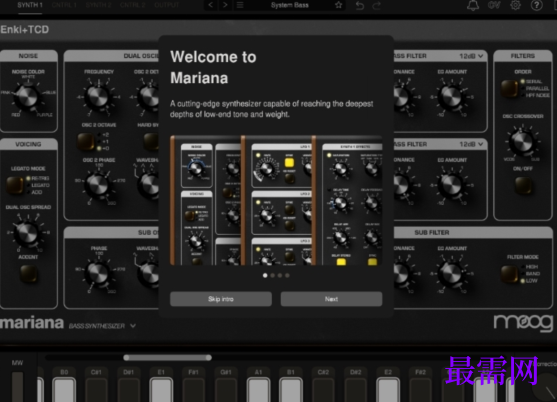Toggle the Hard Sync button
Screen dimensions: 557x402
tap(151, 141)
